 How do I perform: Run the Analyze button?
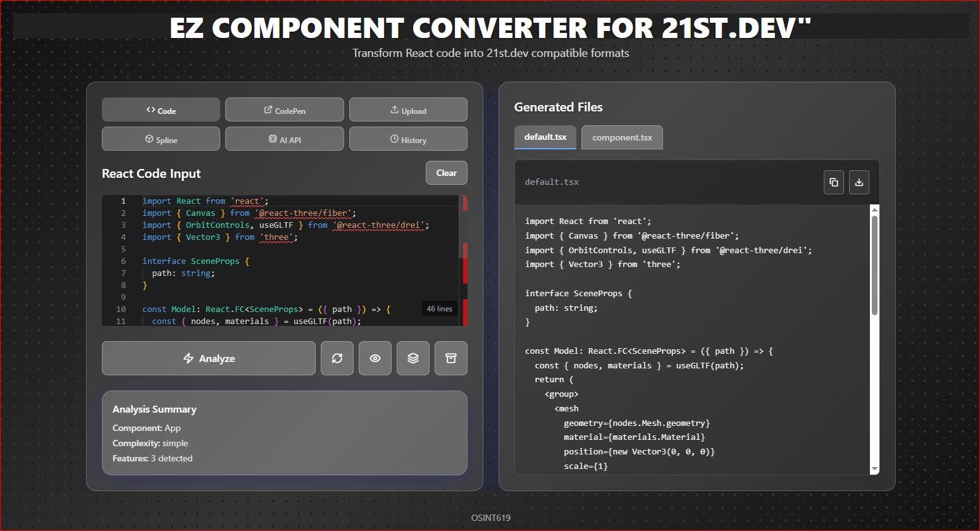(209, 358)
